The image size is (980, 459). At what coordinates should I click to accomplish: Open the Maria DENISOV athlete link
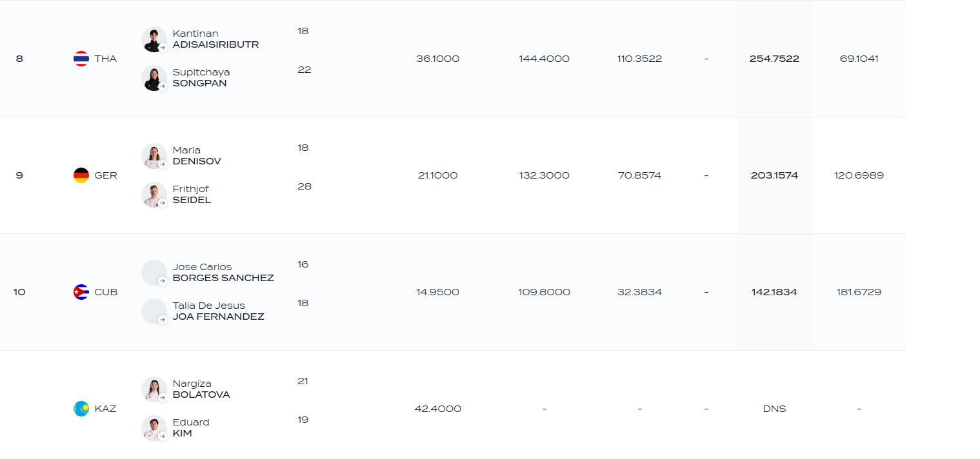[197, 156]
